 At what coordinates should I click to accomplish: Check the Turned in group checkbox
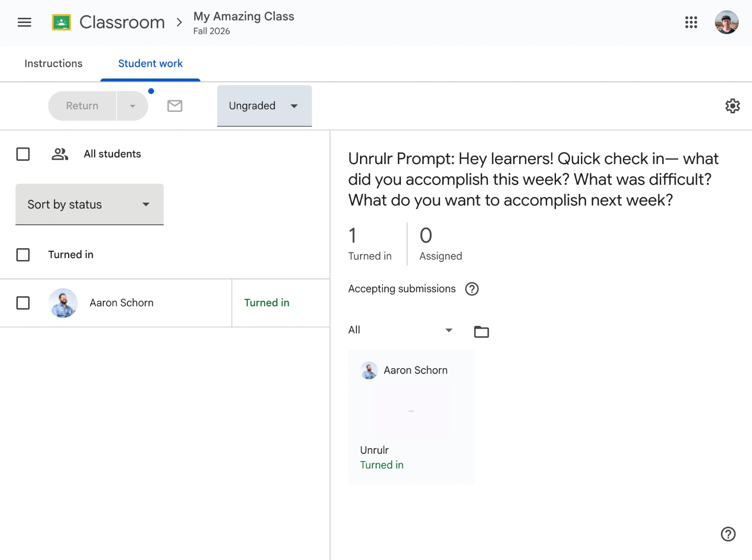[23, 254]
